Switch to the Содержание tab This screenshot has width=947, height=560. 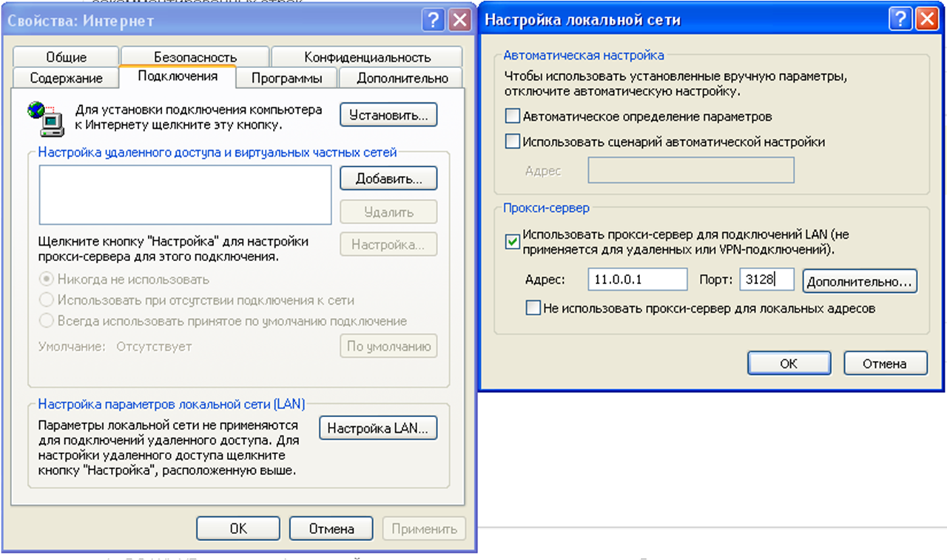pyautogui.click(x=66, y=78)
